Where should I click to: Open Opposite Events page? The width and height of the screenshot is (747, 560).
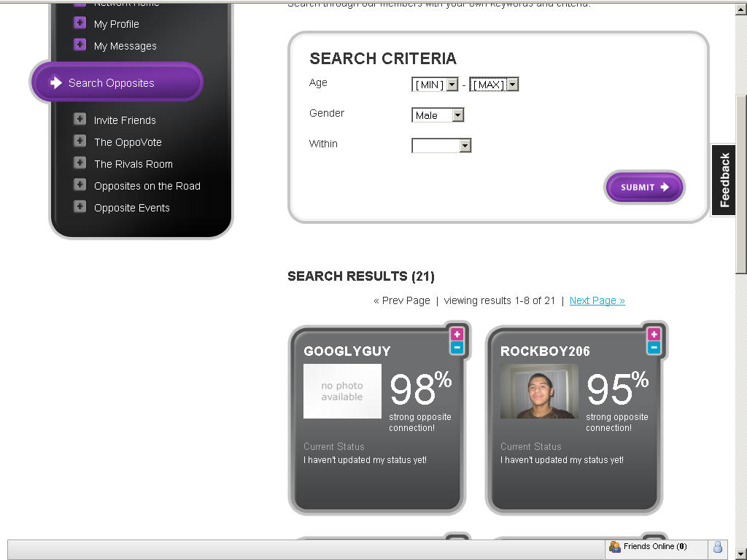point(131,208)
